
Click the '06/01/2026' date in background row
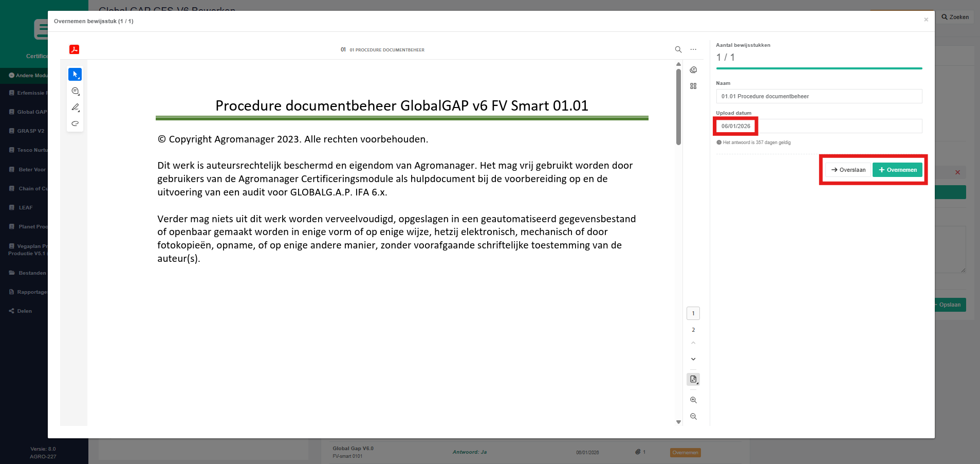[x=587, y=453]
